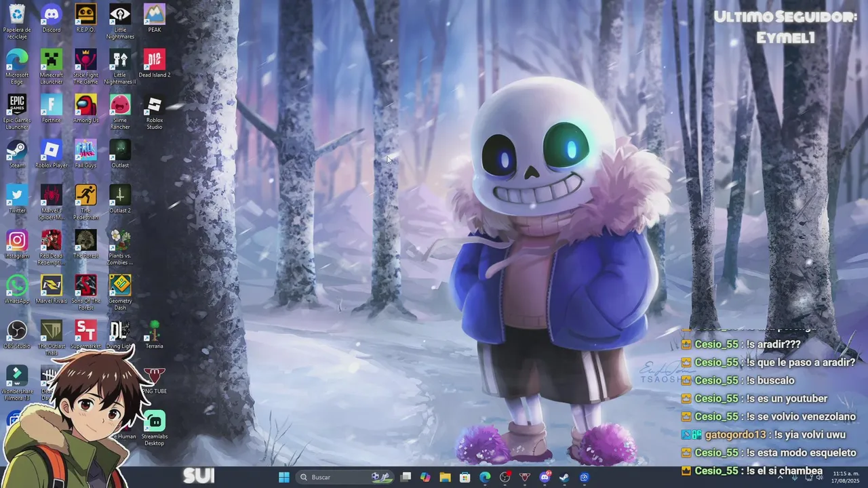The width and height of the screenshot is (868, 488).
Task: Open the Little Nightmares II shortcut
Action: tap(120, 66)
